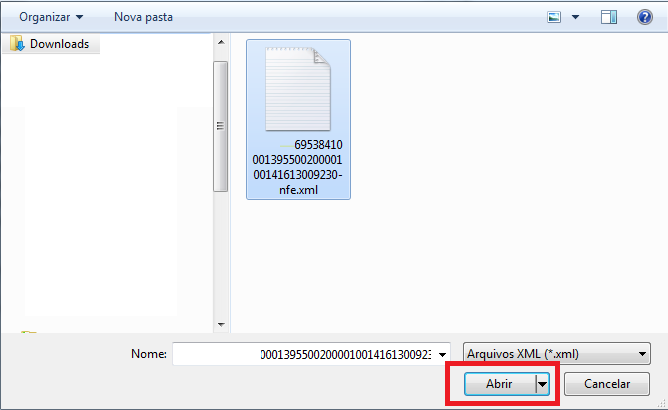The image size is (668, 410).
Task: Toggle the preview pane icon
Action: [x=609, y=17]
